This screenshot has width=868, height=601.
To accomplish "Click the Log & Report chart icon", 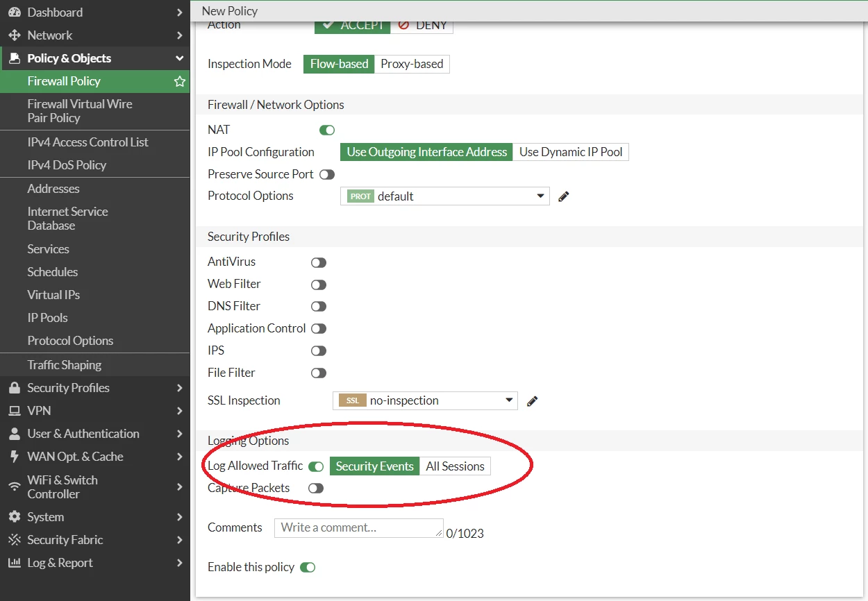I will [15, 563].
